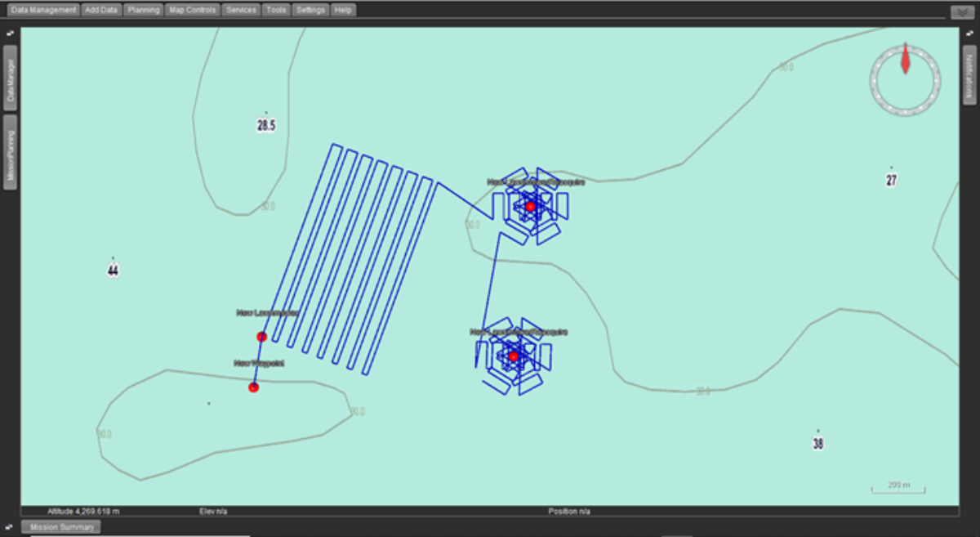Open the Settings menu
980x537 pixels.
point(311,10)
